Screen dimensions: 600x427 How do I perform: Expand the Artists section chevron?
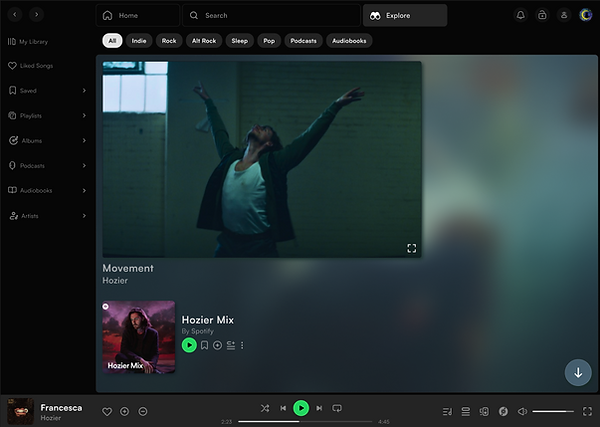click(x=84, y=216)
